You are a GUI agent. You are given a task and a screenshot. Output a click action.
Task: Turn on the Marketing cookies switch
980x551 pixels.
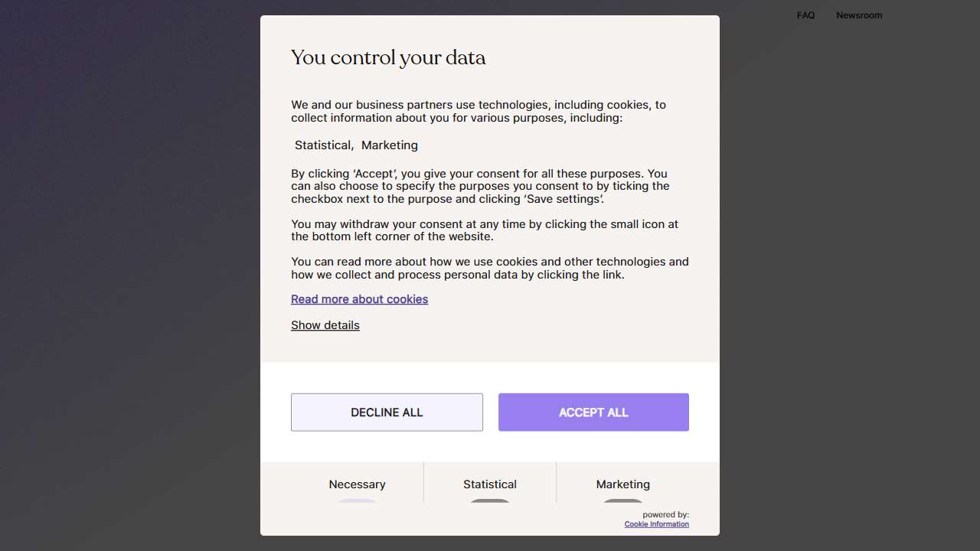tap(622, 500)
